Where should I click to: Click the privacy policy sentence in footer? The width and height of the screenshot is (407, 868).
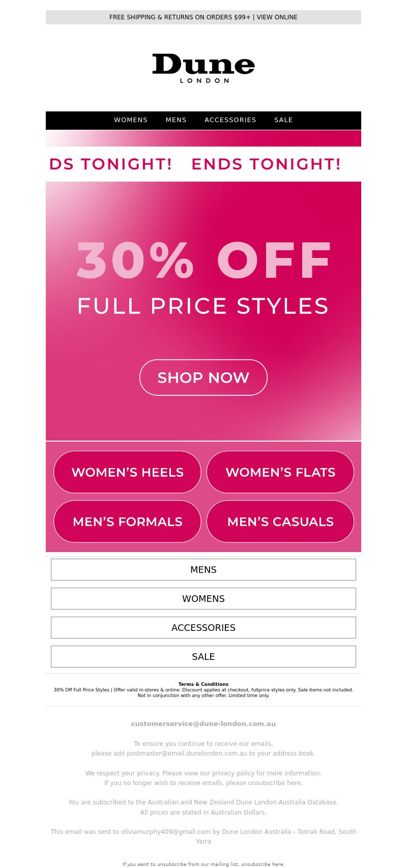(203, 773)
